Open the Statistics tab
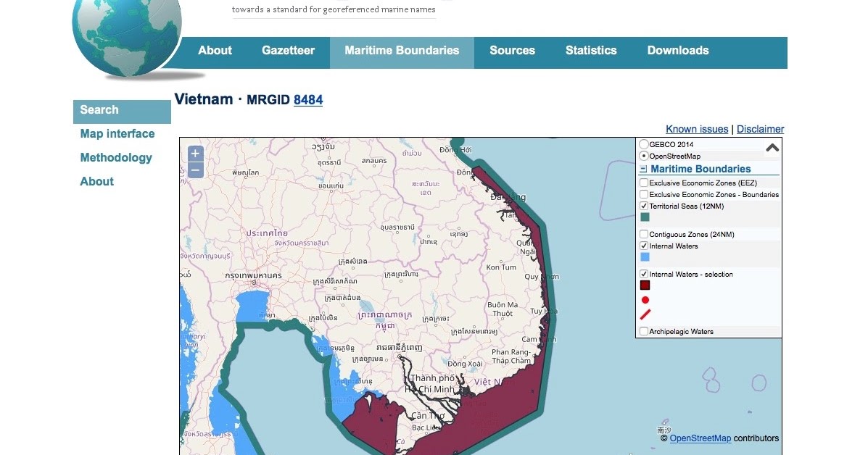This screenshot has height=455, width=868. pyautogui.click(x=591, y=50)
